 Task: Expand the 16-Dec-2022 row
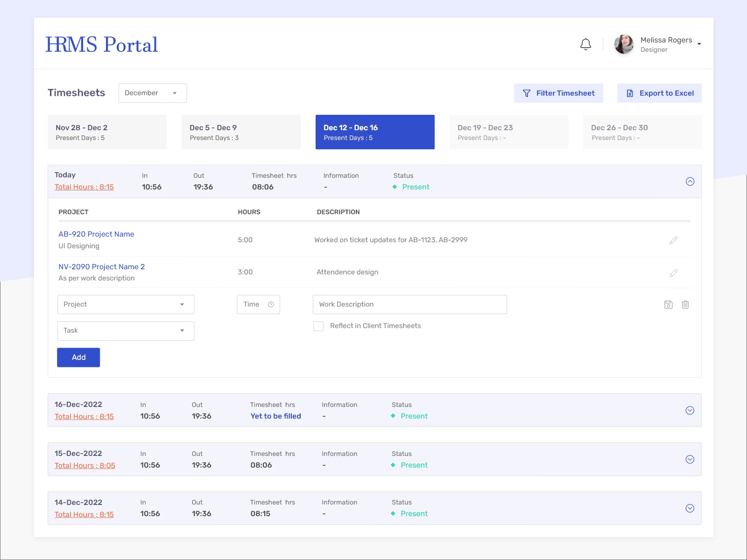[x=690, y=410]
